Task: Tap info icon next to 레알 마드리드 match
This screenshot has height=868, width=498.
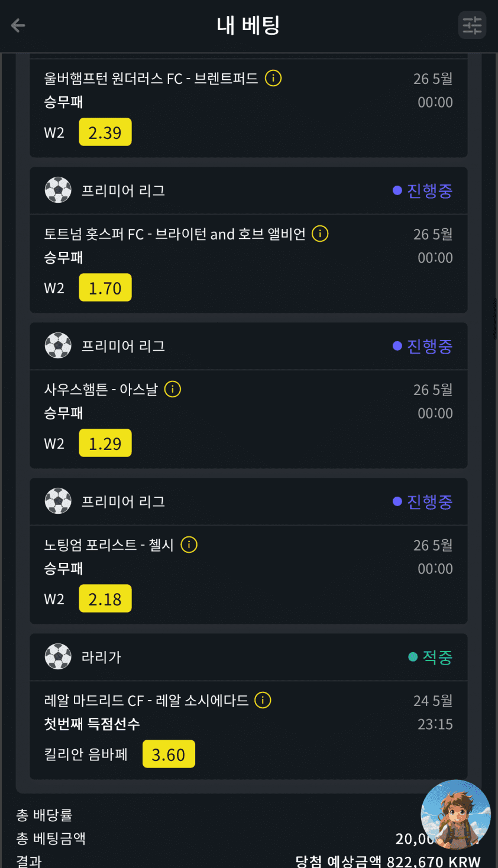Action: (x=263, y=700)
